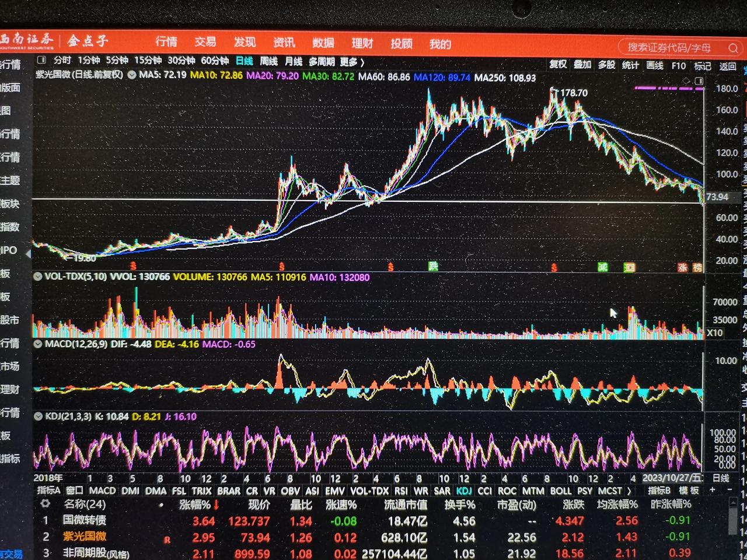Select VOL-TDX indicator tab
Image resolution: width=747 pixels, height=560 pixels.
click(x=369, y=491)
